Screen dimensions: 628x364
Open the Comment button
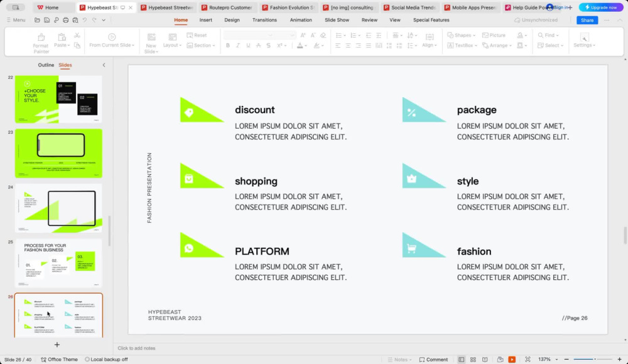coord(433,360)
